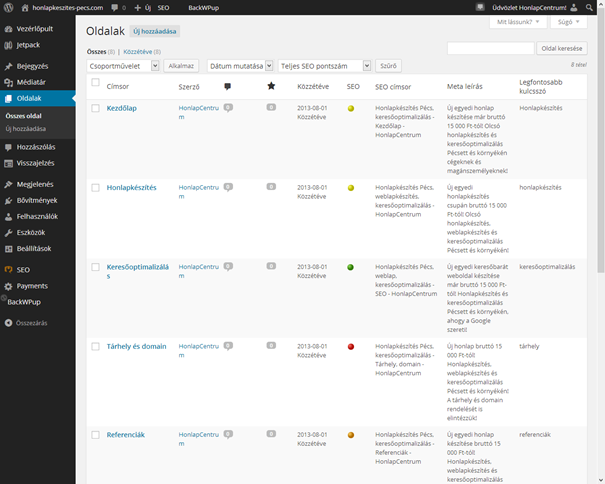Sort by star column header
Screen dimensions: 605x484
pos(271,86)
